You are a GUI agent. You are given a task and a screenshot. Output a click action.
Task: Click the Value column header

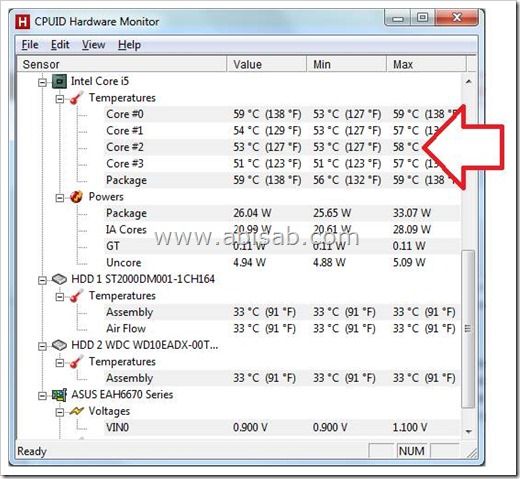coord(267,64)
